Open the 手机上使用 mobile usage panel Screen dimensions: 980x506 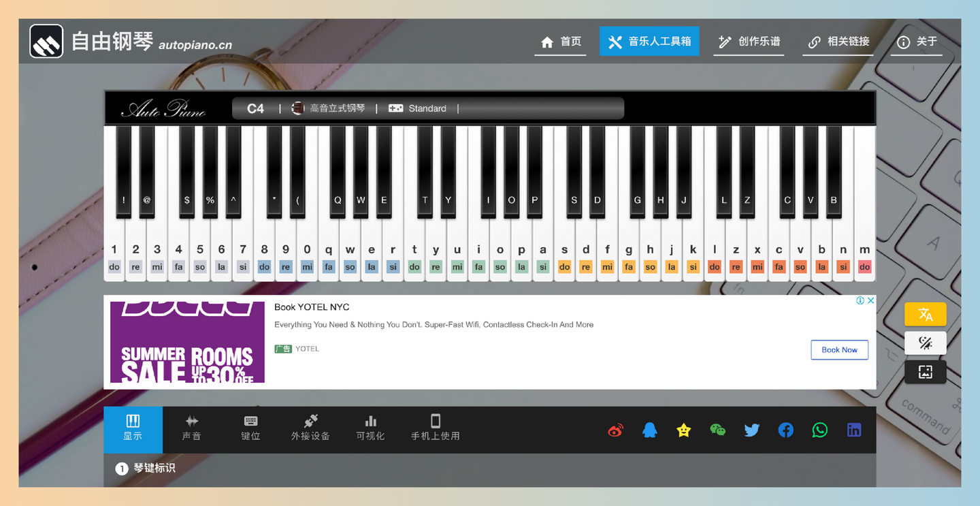click(435, 430)
